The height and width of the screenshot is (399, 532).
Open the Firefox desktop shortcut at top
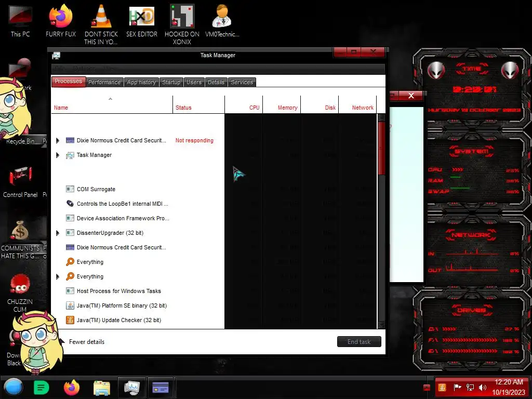[x=61, y=20]
